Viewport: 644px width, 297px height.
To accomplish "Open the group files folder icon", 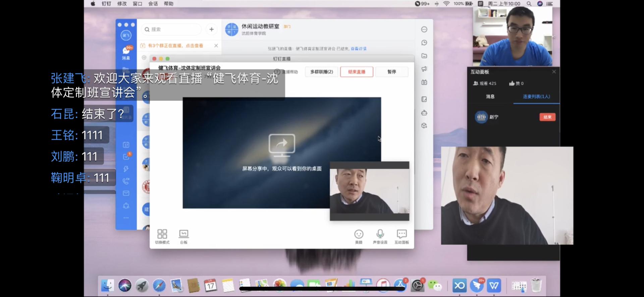I will [424, 56].
